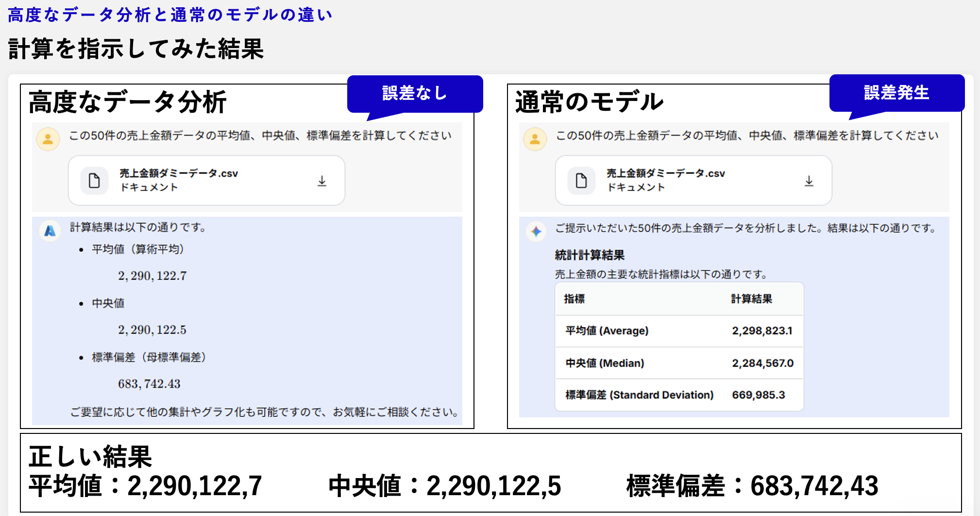
Task: Click the 高度なデータ分析 panel heading
Action: click(x=128, y=102)
